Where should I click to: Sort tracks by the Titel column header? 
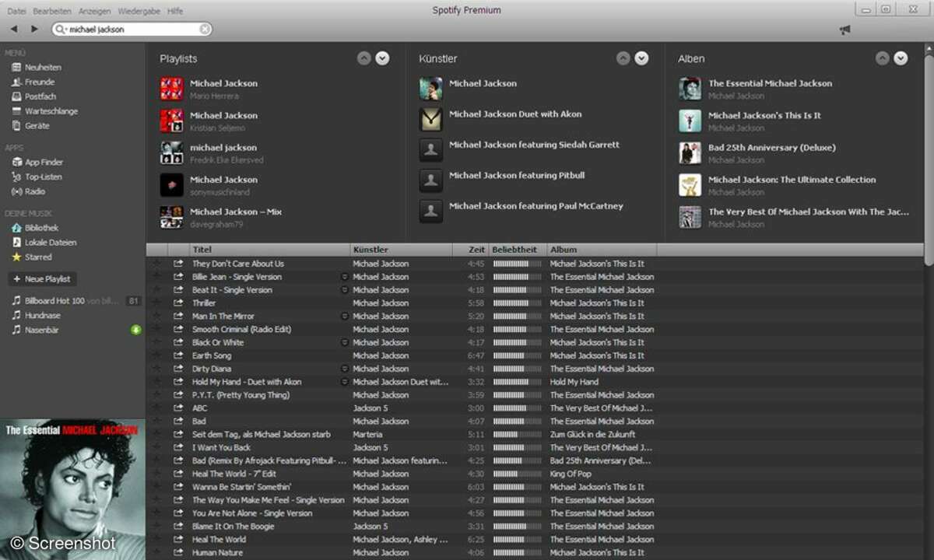(269, 250)
